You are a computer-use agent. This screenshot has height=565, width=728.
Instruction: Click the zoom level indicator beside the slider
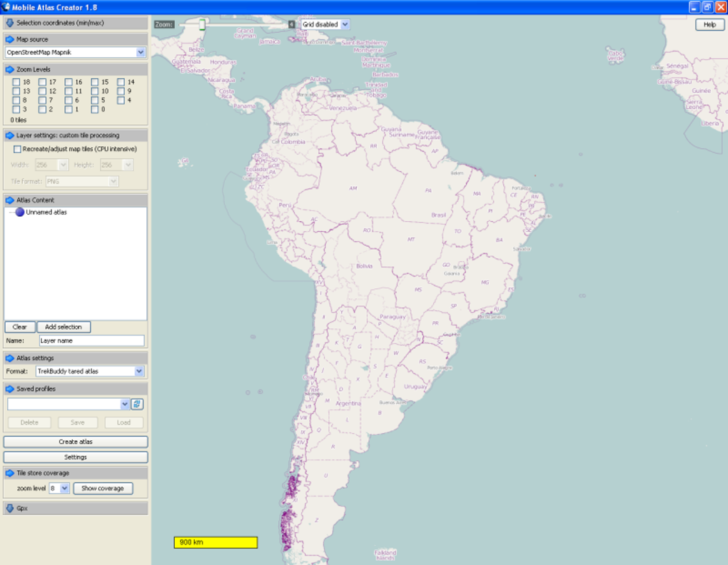(x=291, y=24)
